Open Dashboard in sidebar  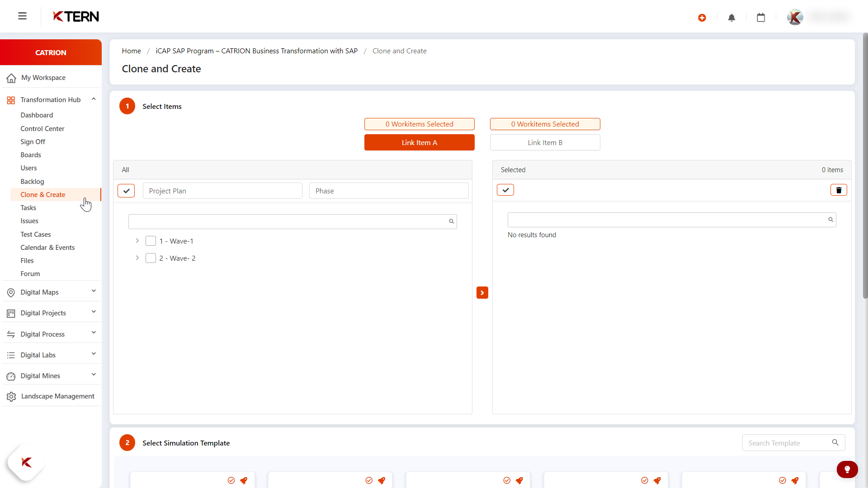click(37, 116)
